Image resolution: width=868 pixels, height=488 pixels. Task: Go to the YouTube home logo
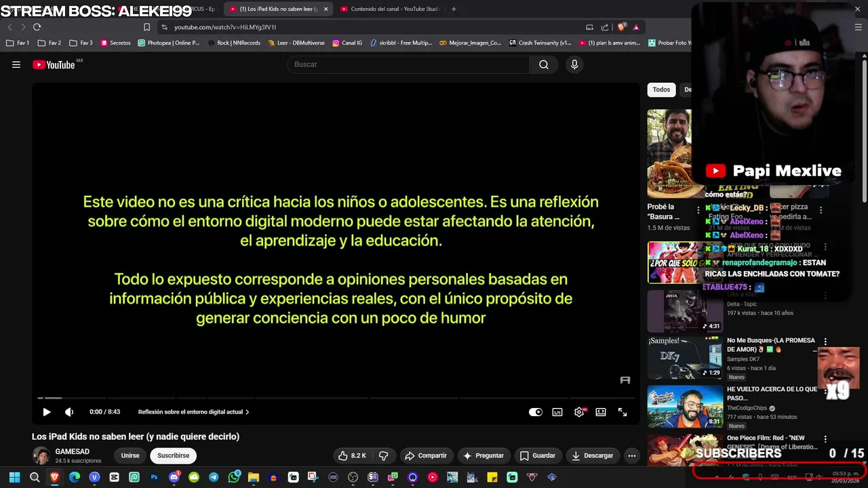54,64
